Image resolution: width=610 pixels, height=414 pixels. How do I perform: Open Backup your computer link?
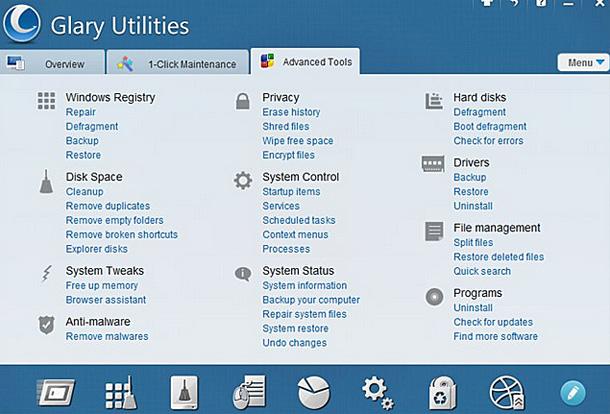(x=311, y=300)
